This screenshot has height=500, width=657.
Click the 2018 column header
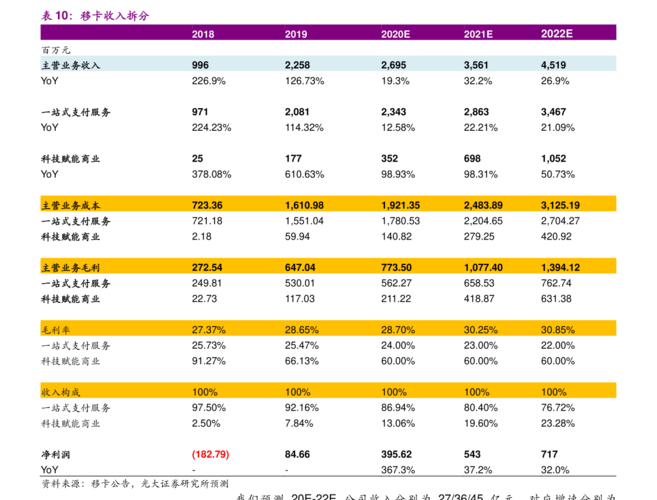click(x=202, y=34)
